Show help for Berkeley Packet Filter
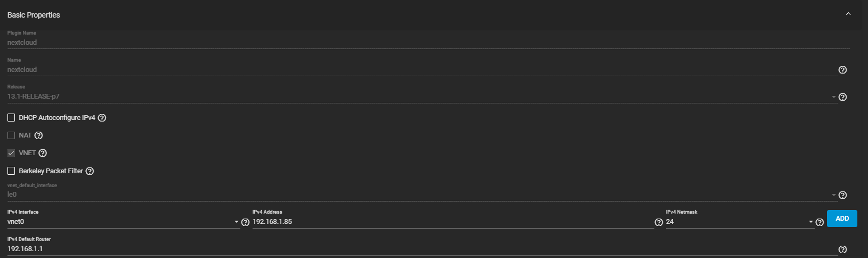The image size is (868, 258). [x=90, y=171]
